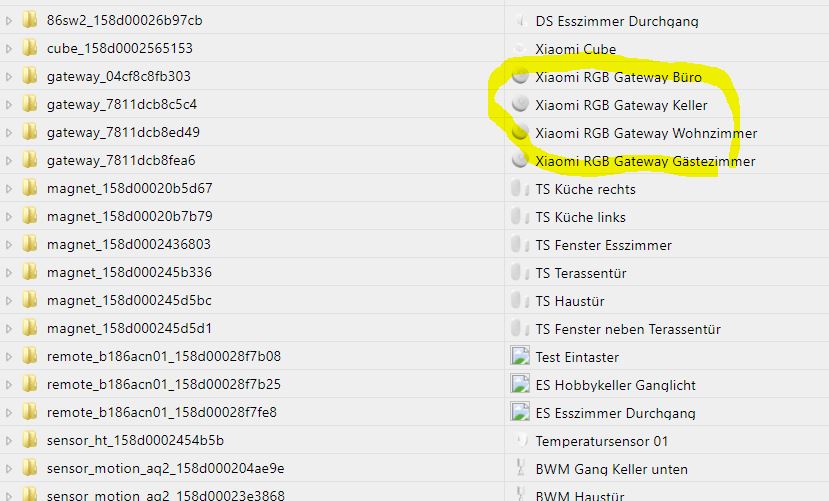
Task: Expand the 86sw2_158d00026b97cb folder row
Action: pyautogui.click(x=8, y=21)
